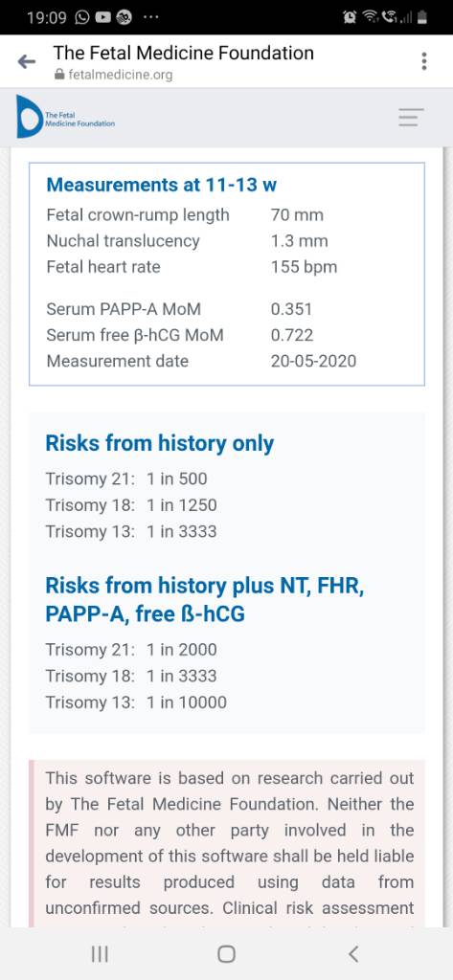Viewport: 453px width, 980px height.
Task: Tap the Android home button
Action: click(x=226, y=954)
